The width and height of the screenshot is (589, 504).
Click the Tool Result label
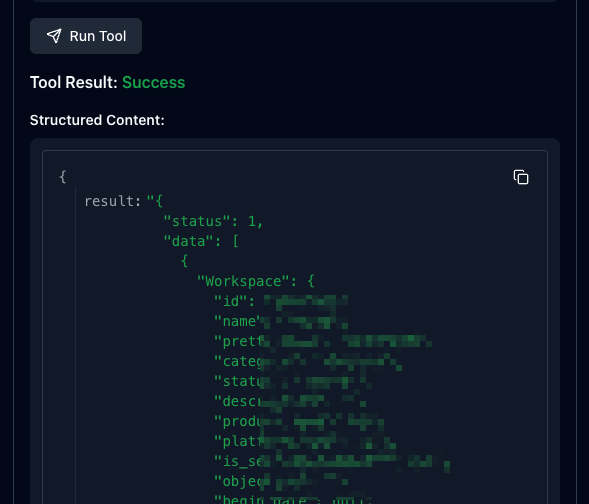click(x=74, y=82)
